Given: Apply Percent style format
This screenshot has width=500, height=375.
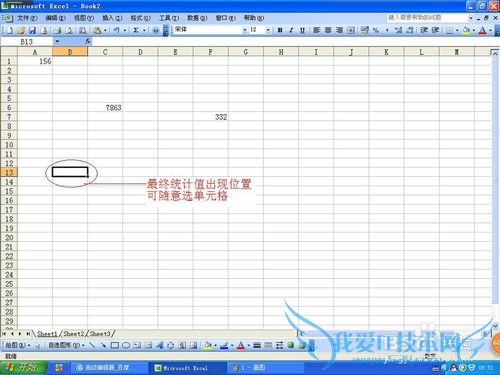Looking at the screenshot, I should tap(376, 30).
